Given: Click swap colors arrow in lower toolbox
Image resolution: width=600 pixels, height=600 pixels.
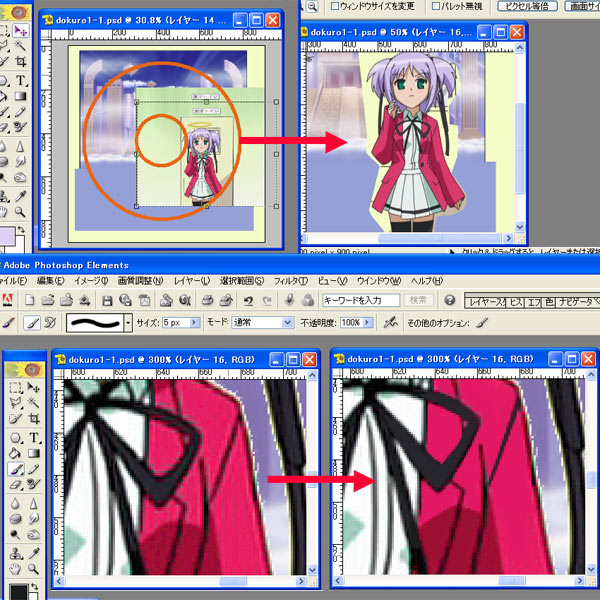Looking at the screenshot, I should point(34,587).
